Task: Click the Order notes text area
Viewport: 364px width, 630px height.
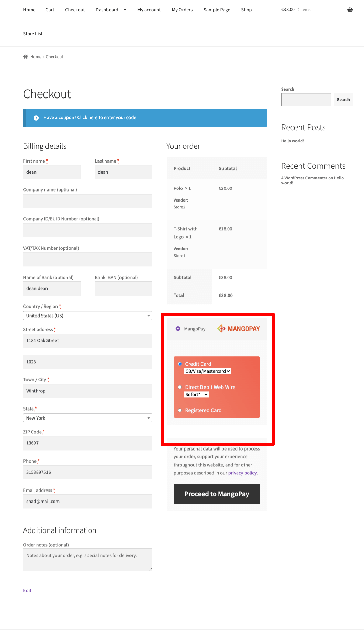Action: [x=87, y=560]
